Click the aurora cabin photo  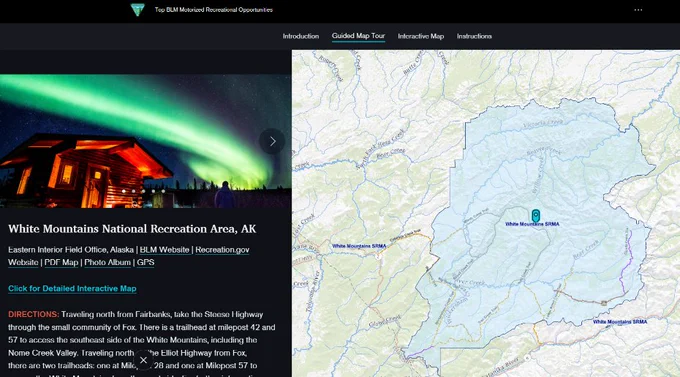(x=145, y=141)
